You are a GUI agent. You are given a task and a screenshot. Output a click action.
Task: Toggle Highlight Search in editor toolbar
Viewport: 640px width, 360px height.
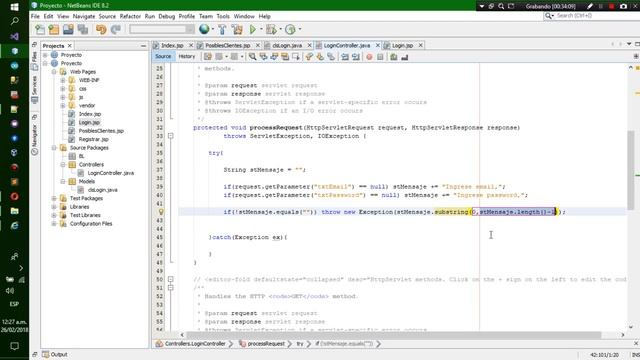pyautogui.click(x=285, y=57)
